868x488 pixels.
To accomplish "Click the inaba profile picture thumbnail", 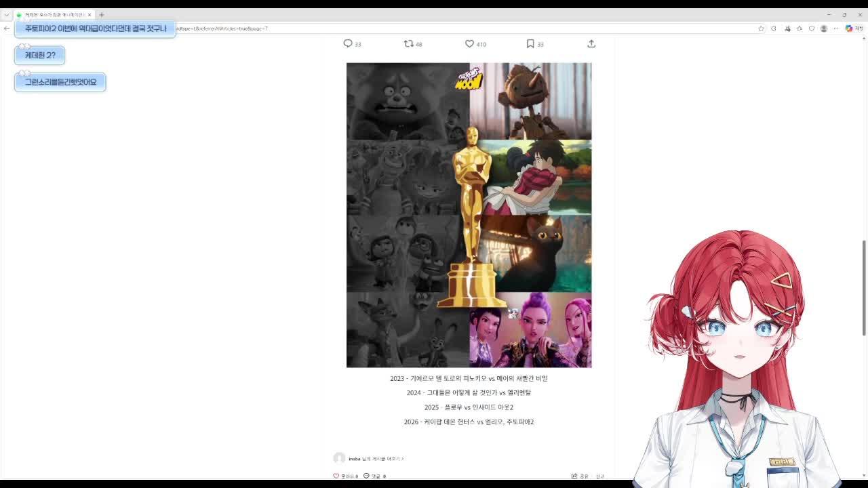I will (x=340, y=458).
